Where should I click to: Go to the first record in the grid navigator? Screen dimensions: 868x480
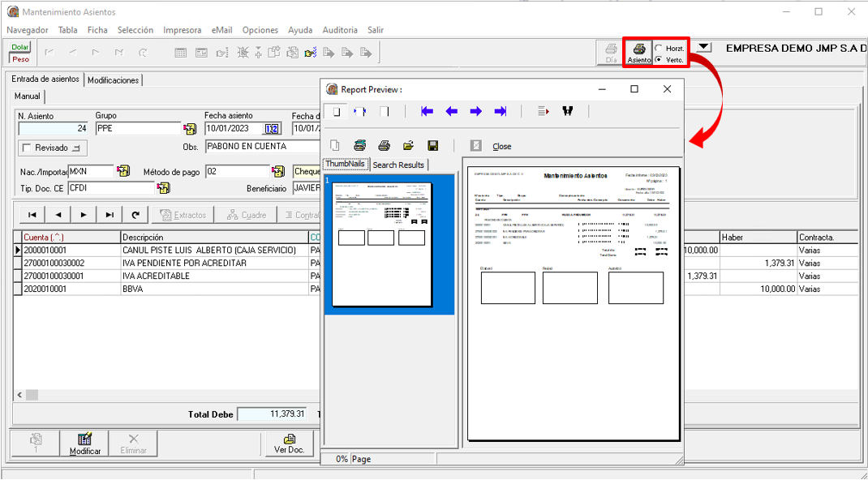32,215
